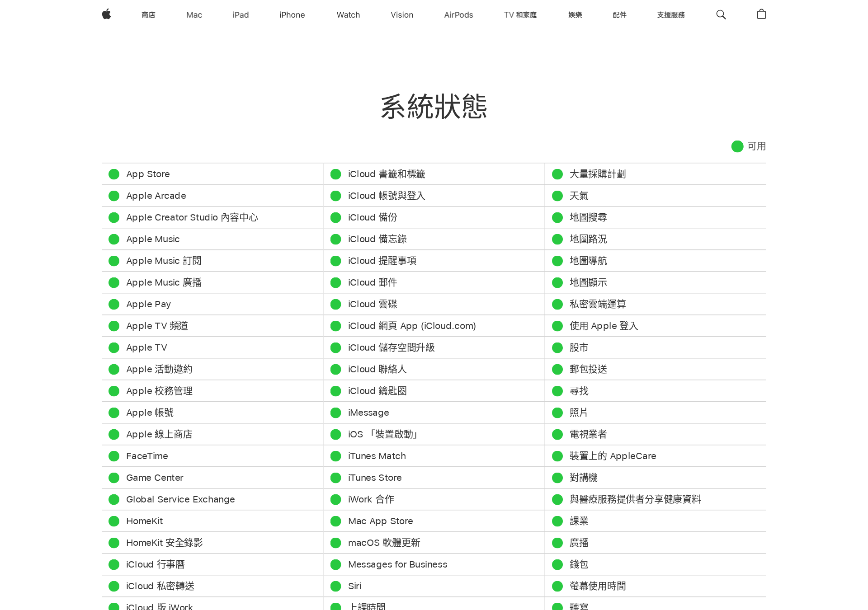Click green dot beside iTunes Match
Screen dimensions: 868x610
[335, 456]
